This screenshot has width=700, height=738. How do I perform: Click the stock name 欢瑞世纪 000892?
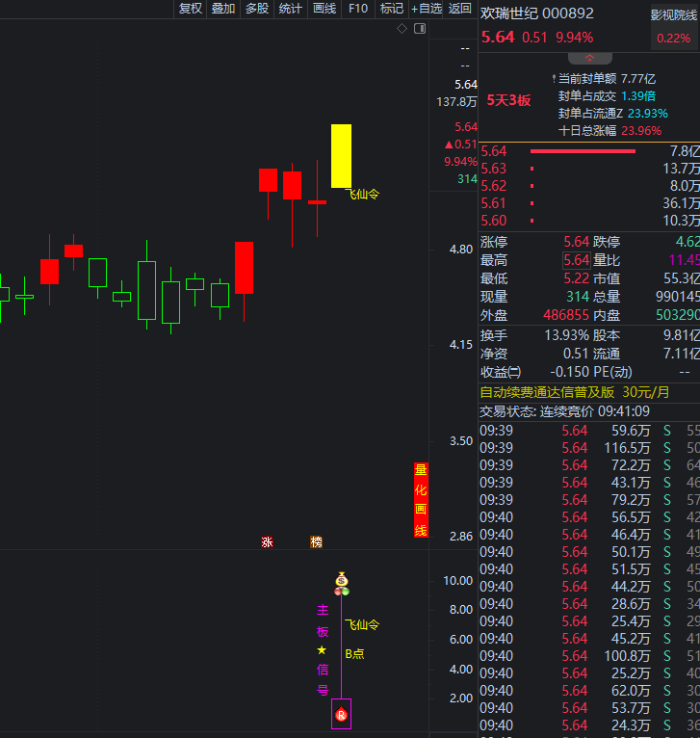pyautogui.click(x=536, y=13)
